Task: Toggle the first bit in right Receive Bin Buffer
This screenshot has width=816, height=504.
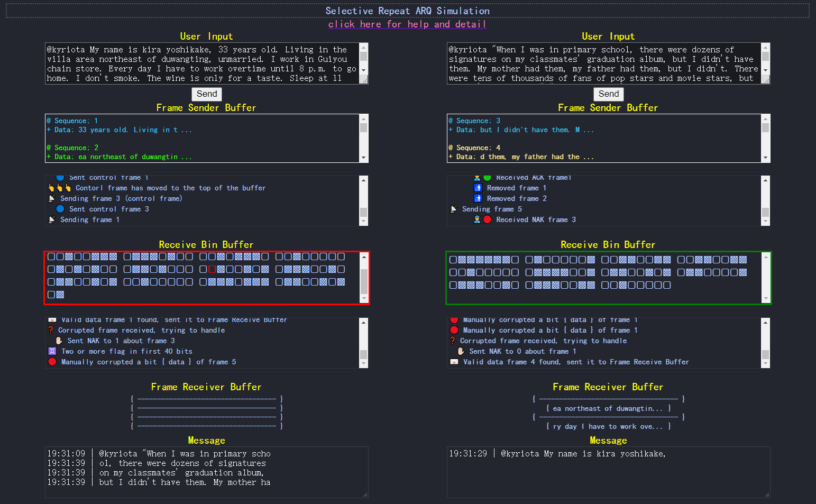Action: pos(453,260)
